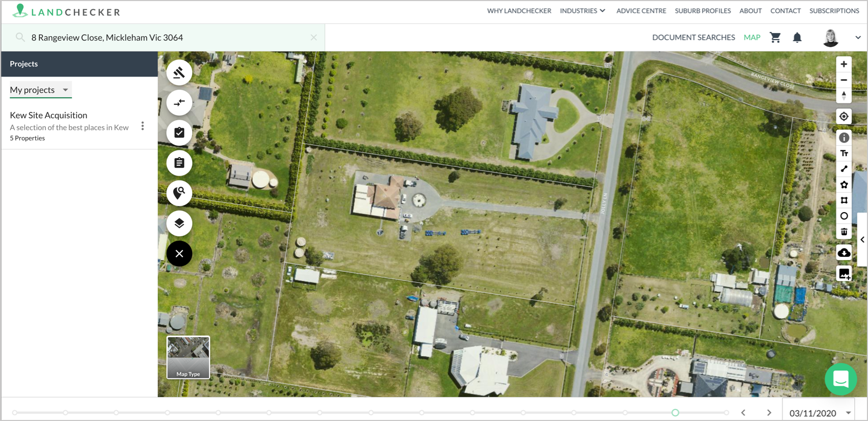868x421 pixels.
Task: Go to previous imagery date
Action: 743,413
